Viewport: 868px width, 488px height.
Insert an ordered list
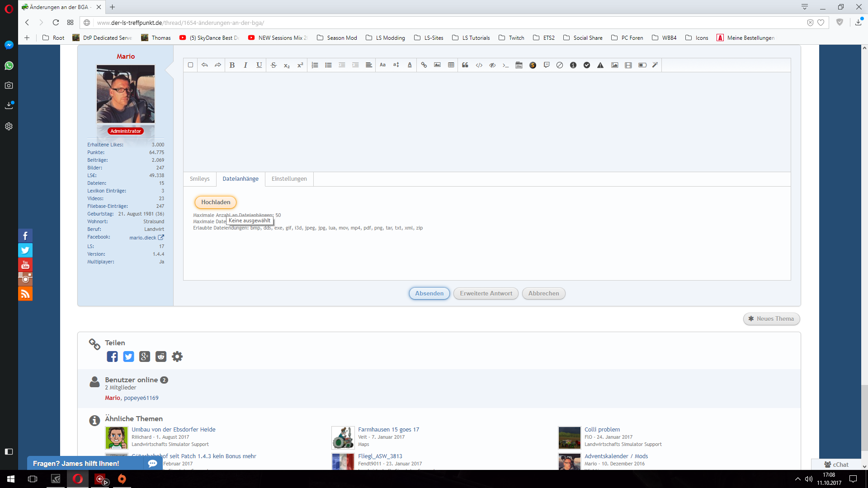point(315,65)
